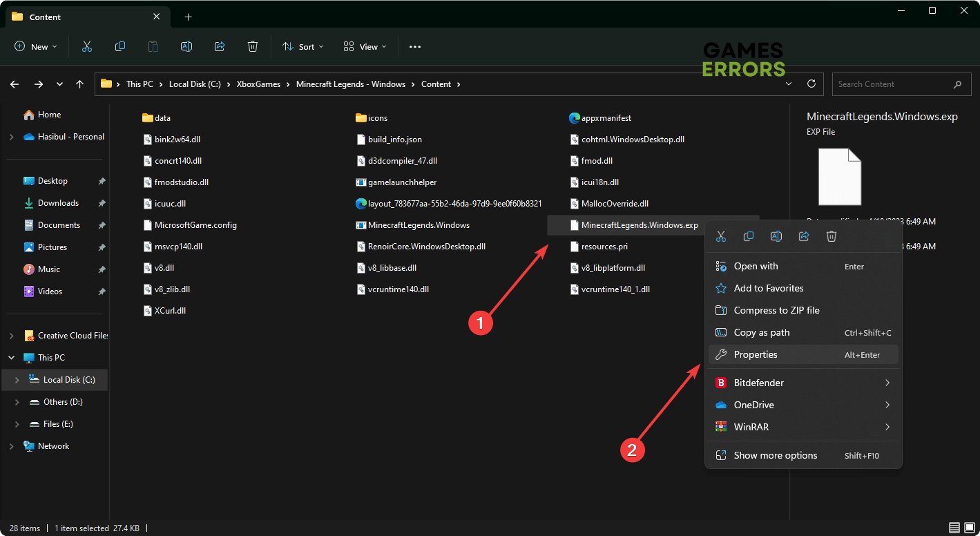The width and height of the screenshot is (980, 536).
Task: Select Properties from the context menu
Action: click(x=756, y=354)
